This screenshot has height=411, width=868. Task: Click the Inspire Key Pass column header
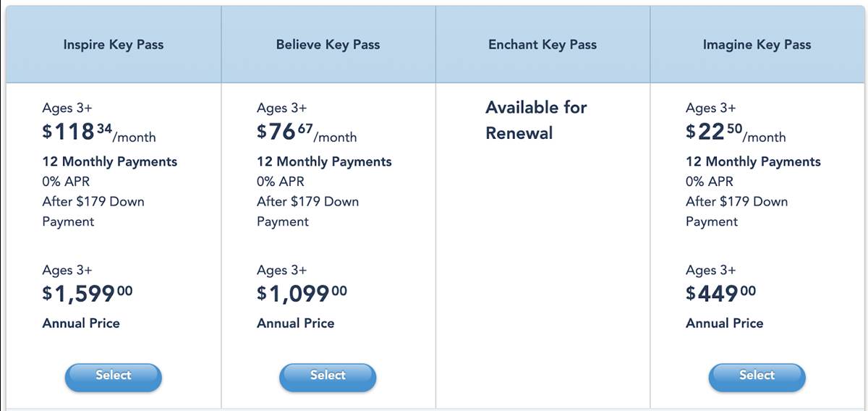point(114,45)
